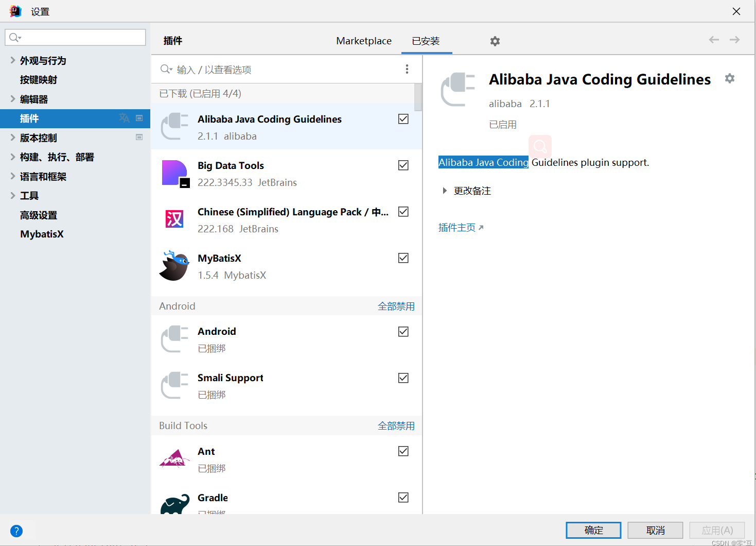Click the forward navigation arrow

pos(735,40)
